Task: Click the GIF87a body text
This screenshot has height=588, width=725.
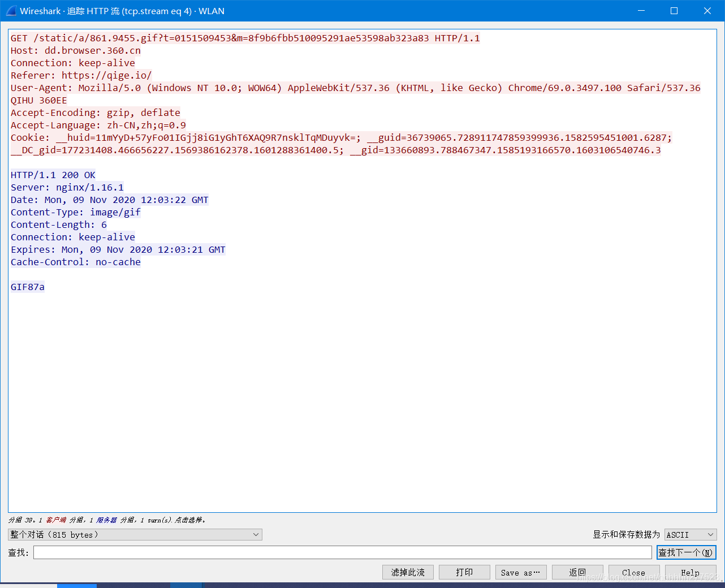Action: coord(27,287)
